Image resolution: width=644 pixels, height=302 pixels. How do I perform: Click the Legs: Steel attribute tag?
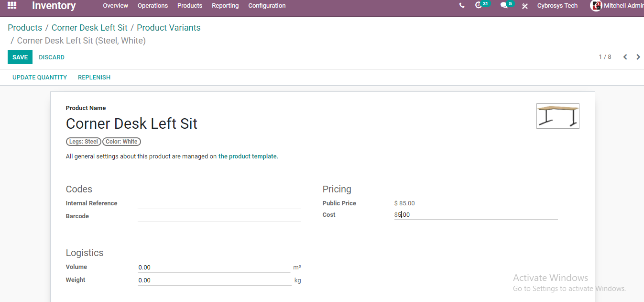click(x=84, y=142)
